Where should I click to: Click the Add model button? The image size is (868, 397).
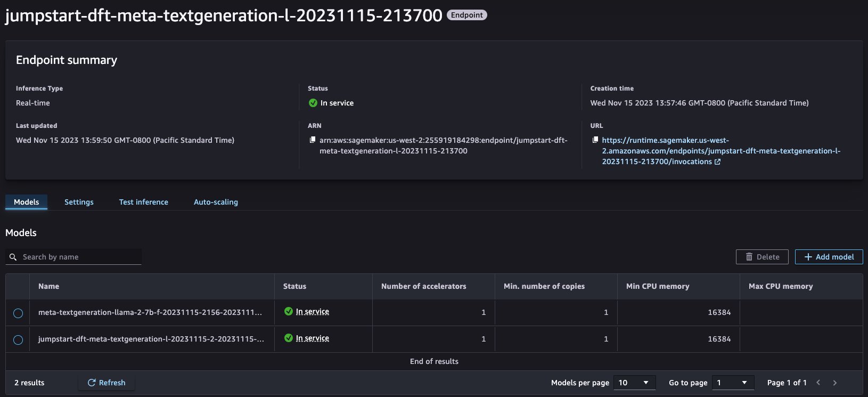coord(829,257)
